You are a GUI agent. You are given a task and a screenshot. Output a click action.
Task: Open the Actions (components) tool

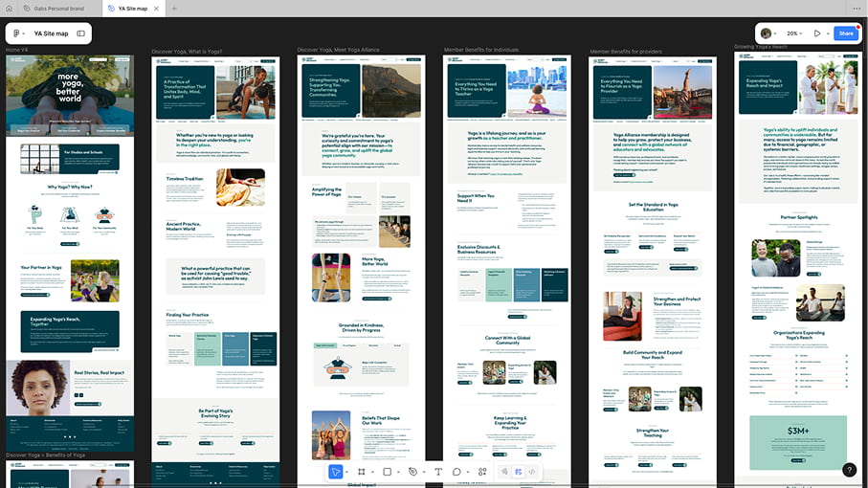[482, 472]
